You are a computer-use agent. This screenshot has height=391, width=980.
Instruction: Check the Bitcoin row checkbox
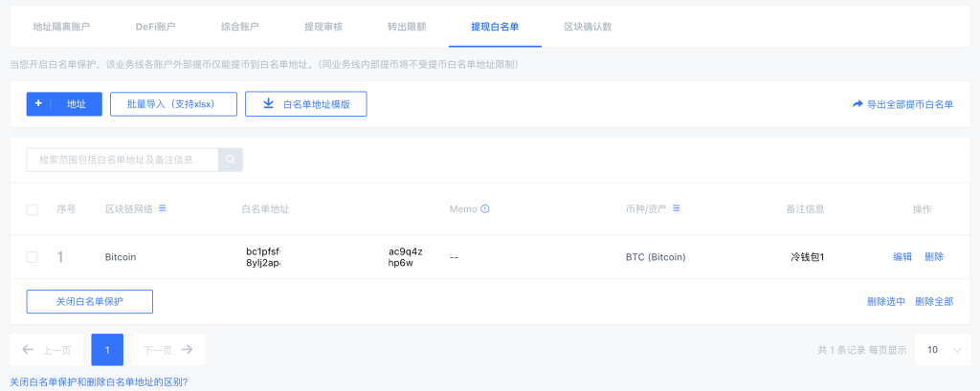pos(33,257)
